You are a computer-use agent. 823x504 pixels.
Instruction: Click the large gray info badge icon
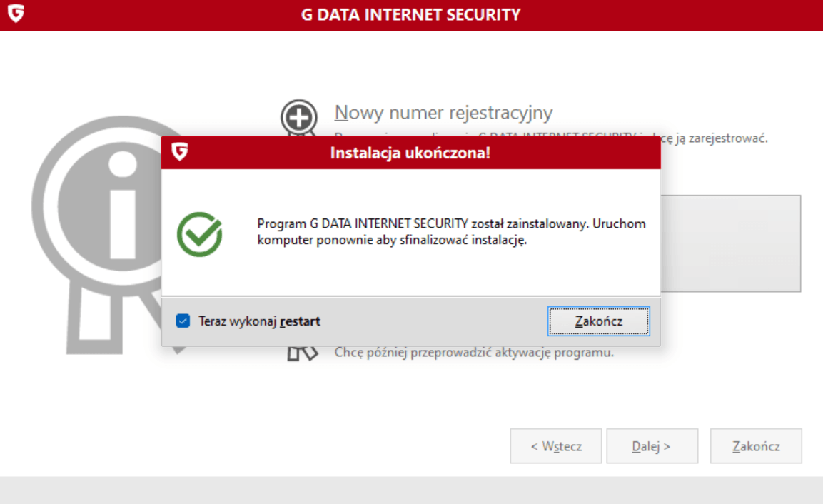[x=100, y=214]
